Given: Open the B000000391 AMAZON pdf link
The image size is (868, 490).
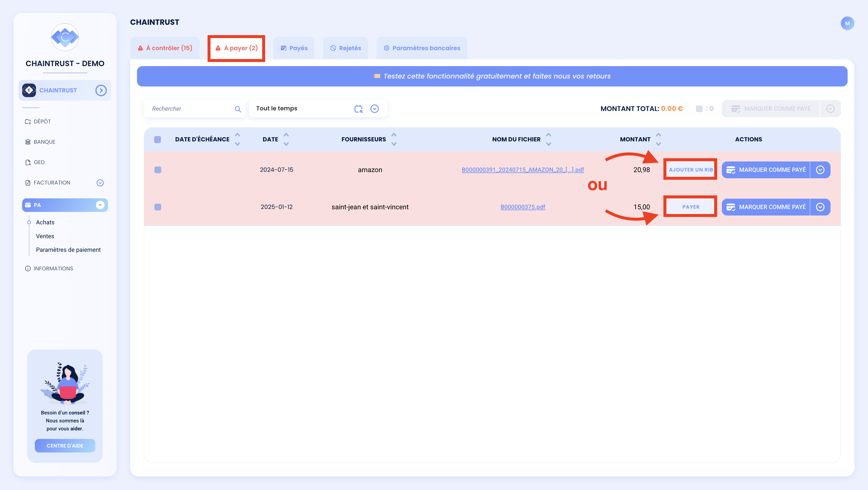Looking at the screenshot, I should [x=523, y=170].
